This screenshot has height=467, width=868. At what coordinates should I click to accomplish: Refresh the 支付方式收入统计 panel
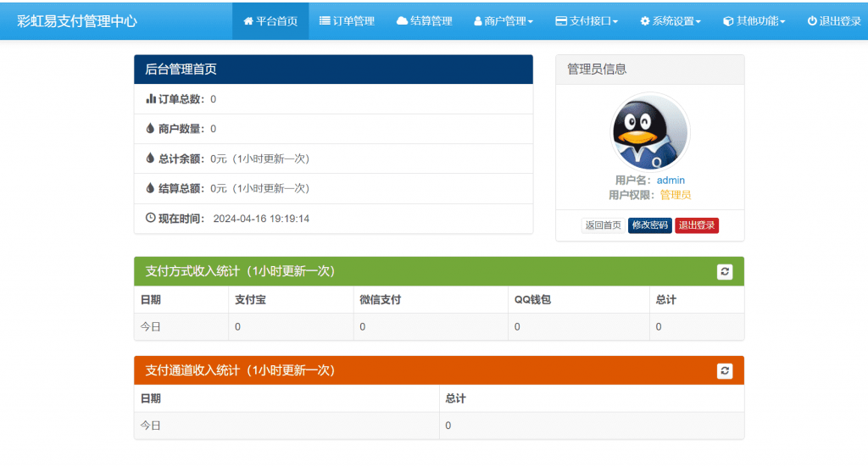(x=725, y=271)
